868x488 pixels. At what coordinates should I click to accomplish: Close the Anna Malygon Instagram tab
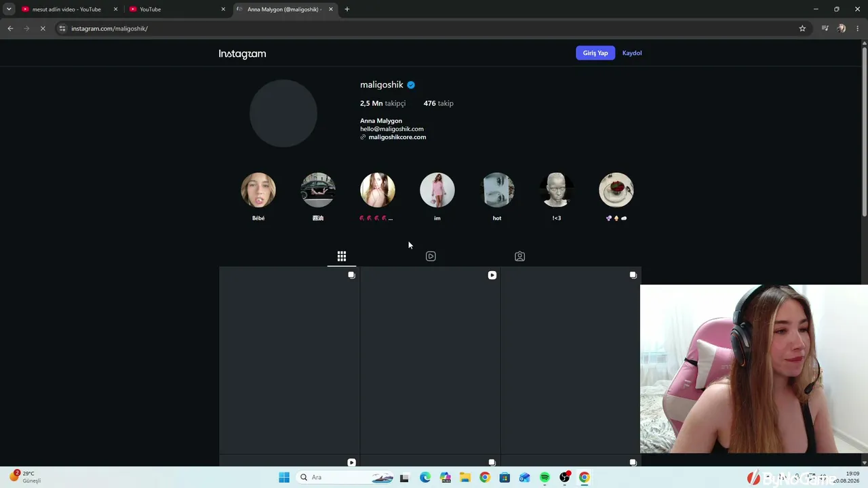tap(330, 9)
